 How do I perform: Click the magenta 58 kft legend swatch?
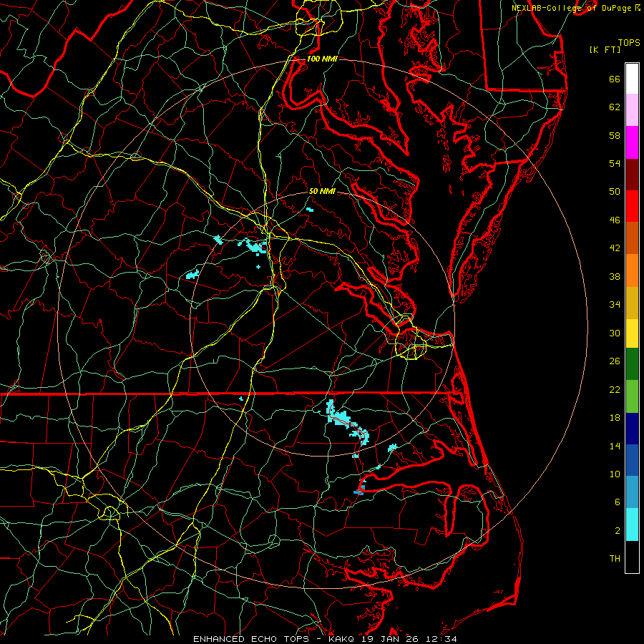(632, 142)
